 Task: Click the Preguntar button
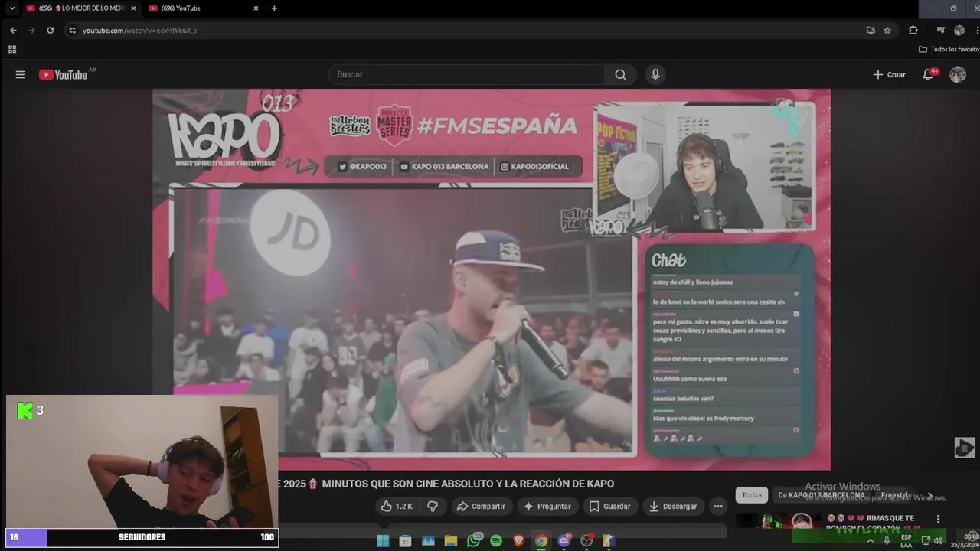pyautogui.click(x=547, y=506)
